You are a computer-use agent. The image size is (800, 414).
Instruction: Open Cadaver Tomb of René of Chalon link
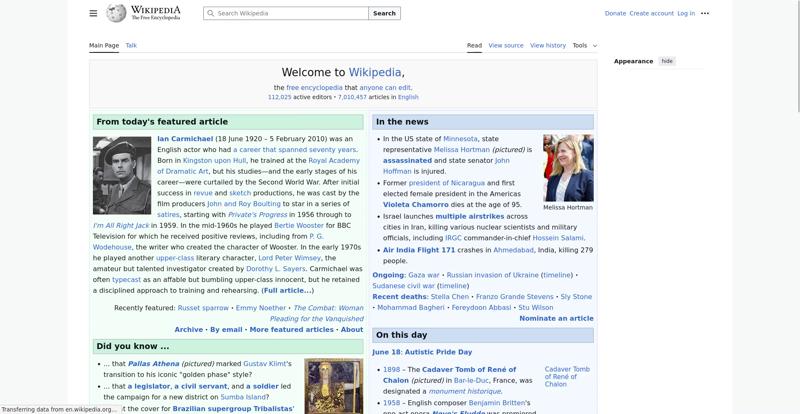click(x=449, y=375)
